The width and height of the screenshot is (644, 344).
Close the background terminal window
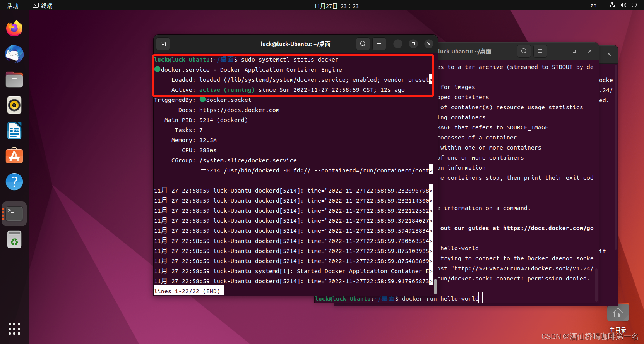(x=590, y=52)
